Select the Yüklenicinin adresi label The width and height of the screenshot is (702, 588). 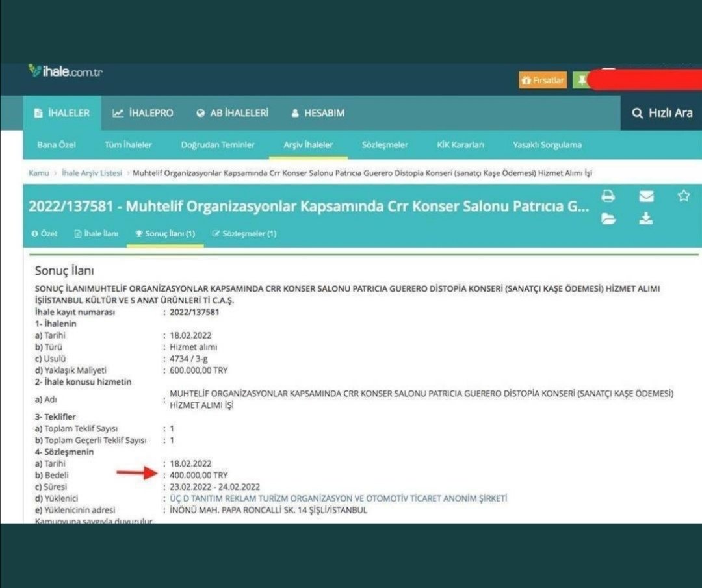point(75,509)
